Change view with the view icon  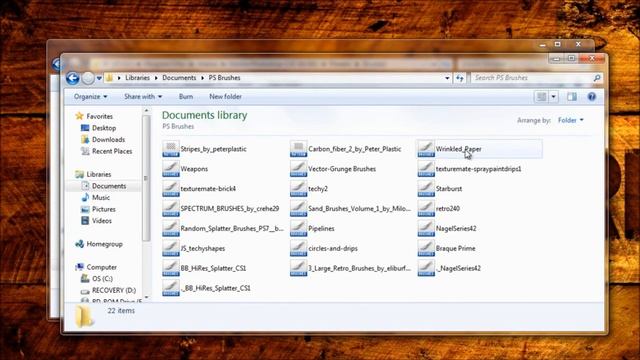pos(542,97)
